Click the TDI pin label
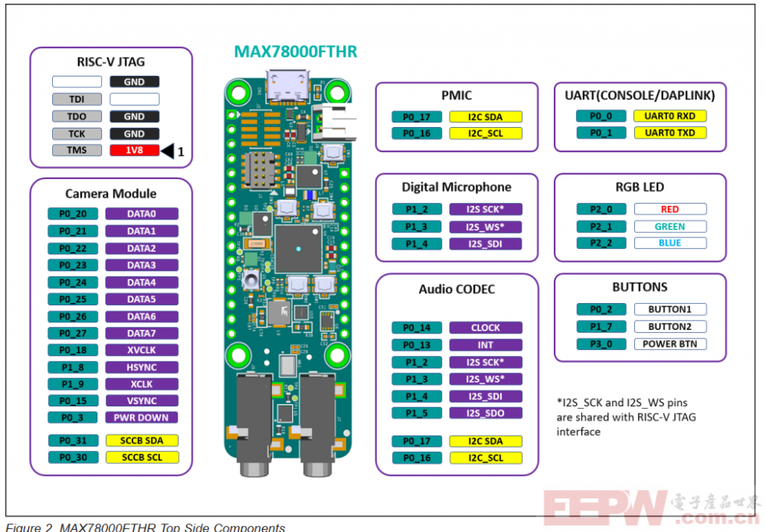This screenshot has height=532, width=766. 77,99
